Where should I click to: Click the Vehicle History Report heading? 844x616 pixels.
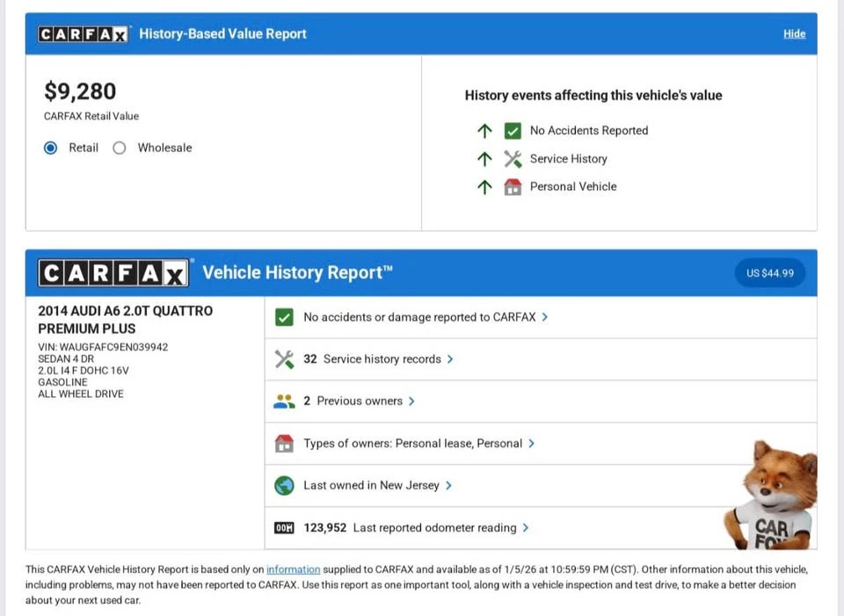point(298,272)
